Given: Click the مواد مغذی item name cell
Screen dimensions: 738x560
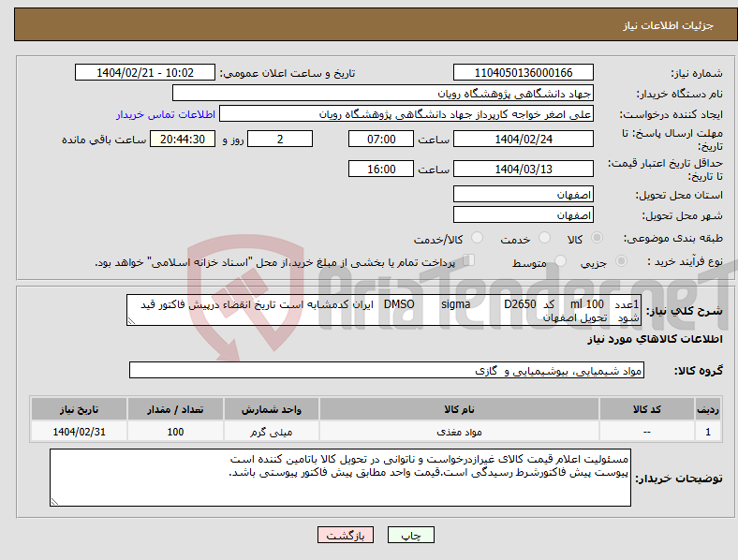Looking at the screenshot, I should click(x=459, y=432).
